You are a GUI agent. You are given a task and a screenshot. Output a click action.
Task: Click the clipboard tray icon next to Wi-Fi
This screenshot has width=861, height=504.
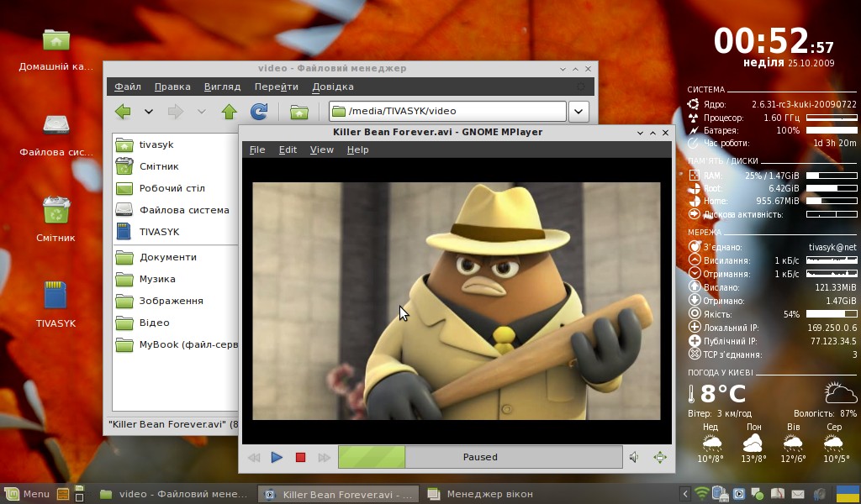coord(720,494)
